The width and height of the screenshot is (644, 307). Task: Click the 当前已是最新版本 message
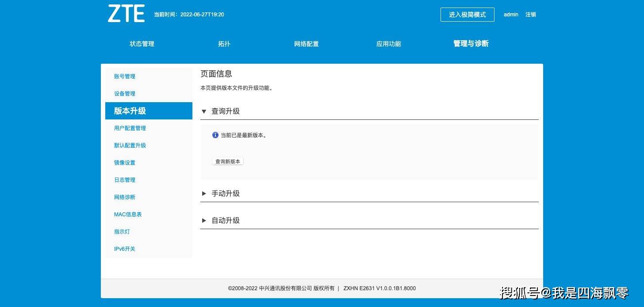[x=244, y=135]
